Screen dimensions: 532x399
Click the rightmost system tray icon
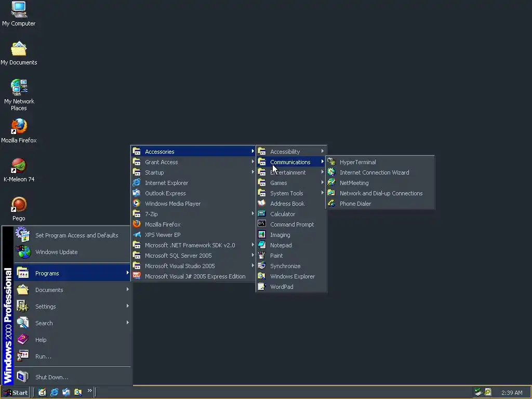click(x=488, y=392)
